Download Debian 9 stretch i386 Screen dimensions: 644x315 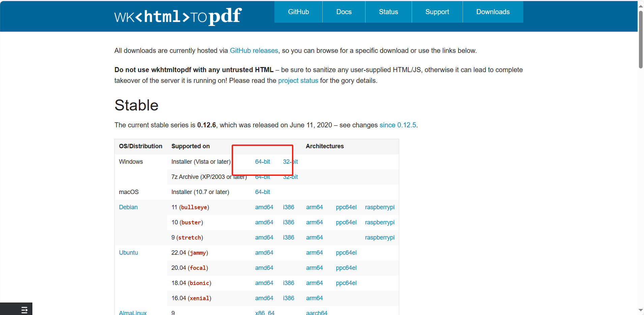tap(289, 238)
